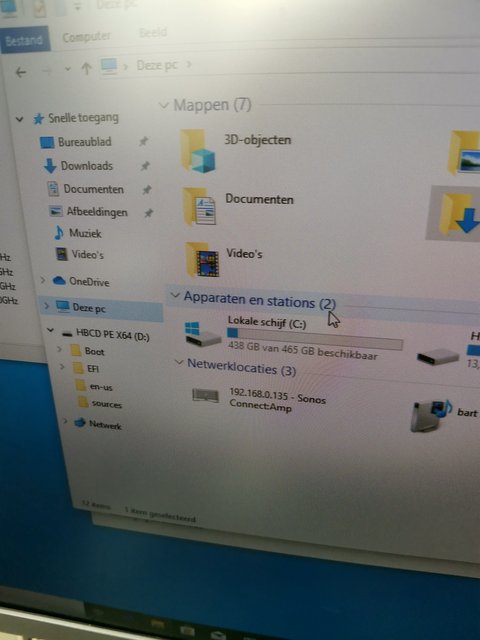
Task: Select HBCD PE X64 (D:) drive
Action: (106, 335)
